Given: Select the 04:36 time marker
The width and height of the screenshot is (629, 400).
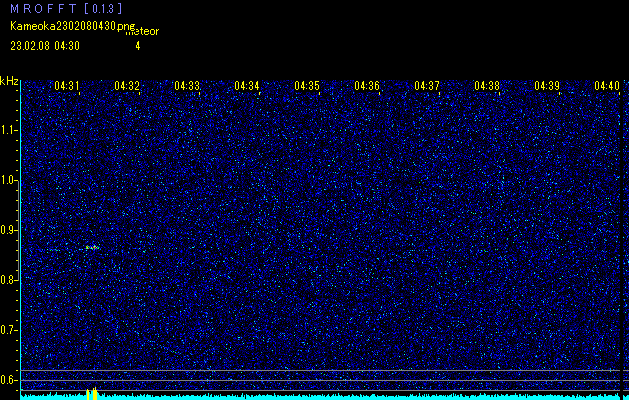Looking at the screenshot, I should click(x=367, y=85).
